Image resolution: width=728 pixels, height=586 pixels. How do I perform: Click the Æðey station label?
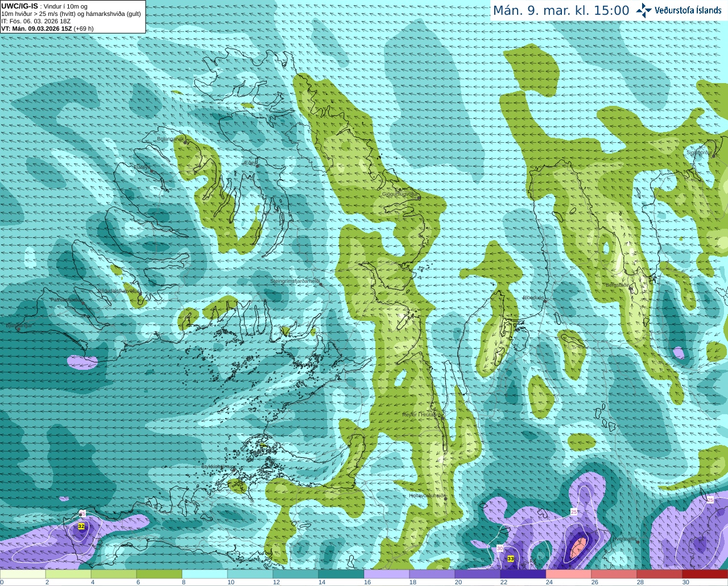coord(250,162)
